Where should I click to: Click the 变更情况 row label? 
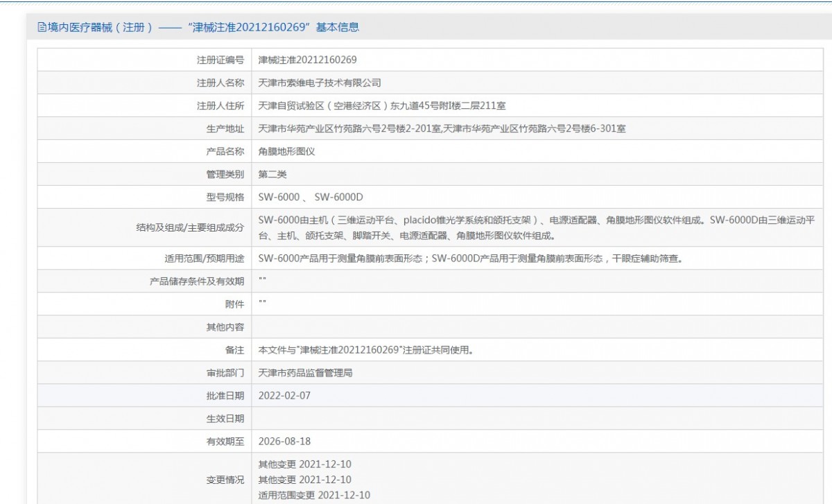click(x=225, y=480)
